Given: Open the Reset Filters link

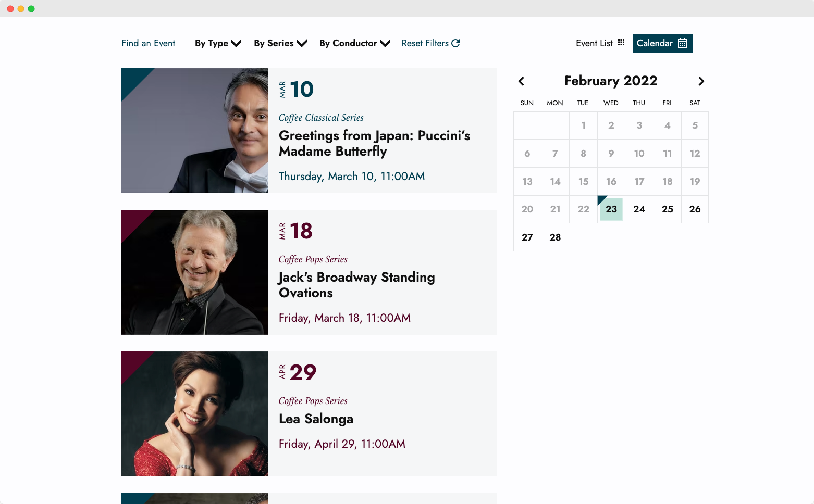Looking at the screenshot, I should [x=430, y=43].
